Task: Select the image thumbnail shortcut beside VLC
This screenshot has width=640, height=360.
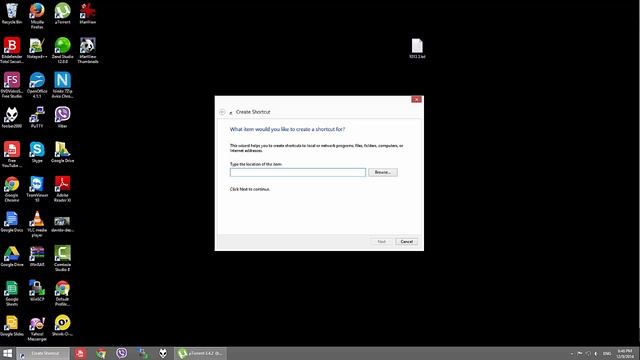Action: tap(62, 224)
